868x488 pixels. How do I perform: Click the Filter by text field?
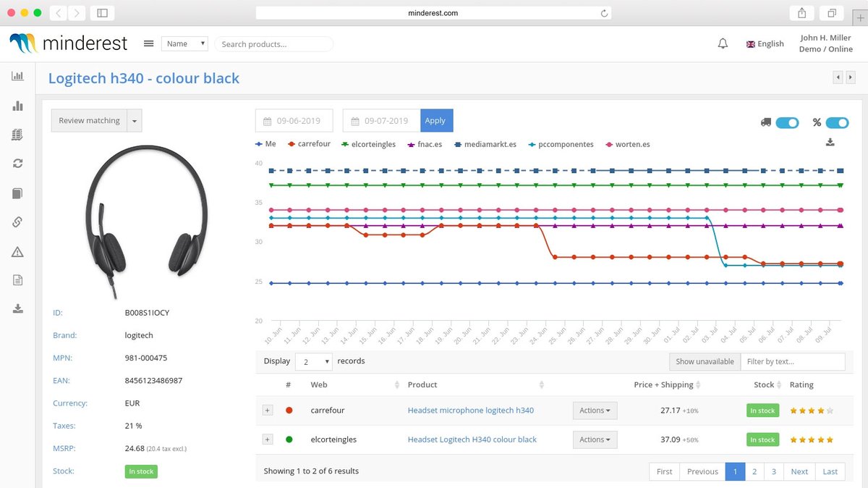[794, 361]
